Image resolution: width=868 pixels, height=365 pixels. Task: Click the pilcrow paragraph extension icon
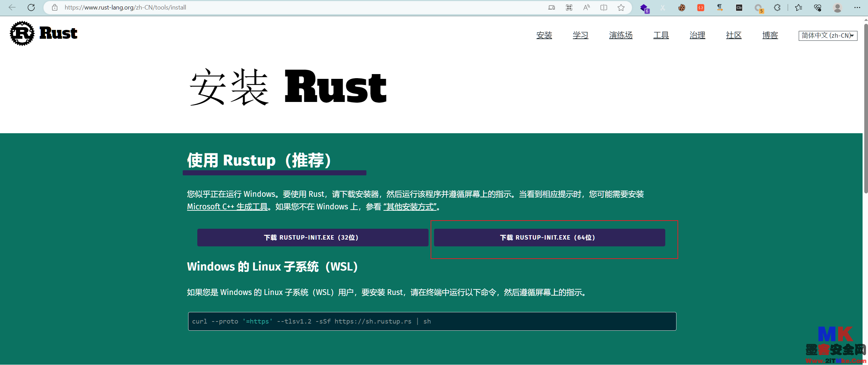[720, 7]
